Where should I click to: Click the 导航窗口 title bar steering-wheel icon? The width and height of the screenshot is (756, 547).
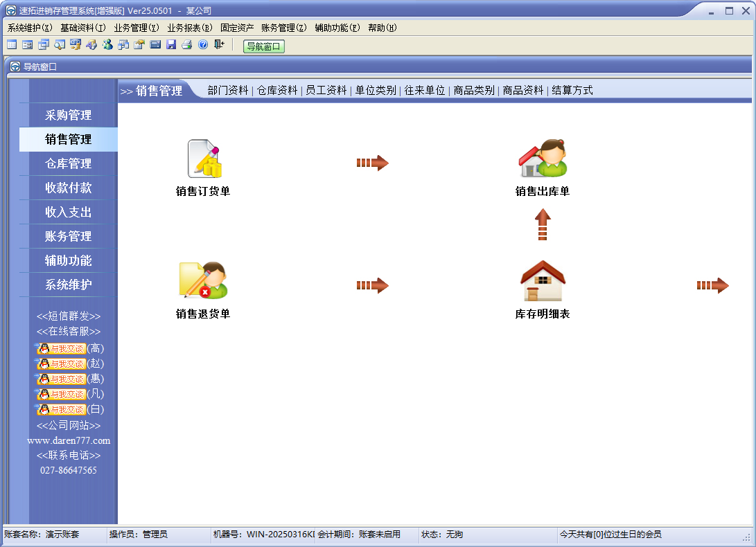click(x=15, y=66)
